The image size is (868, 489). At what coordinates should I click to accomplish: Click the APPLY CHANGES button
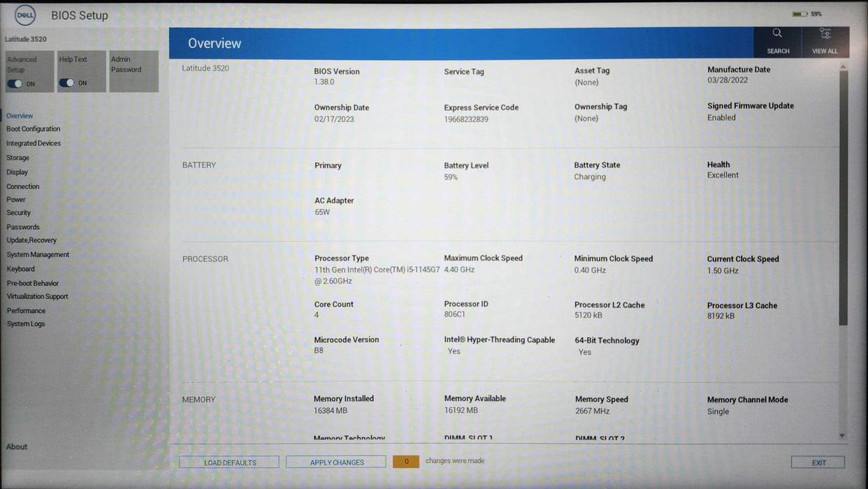335,462
